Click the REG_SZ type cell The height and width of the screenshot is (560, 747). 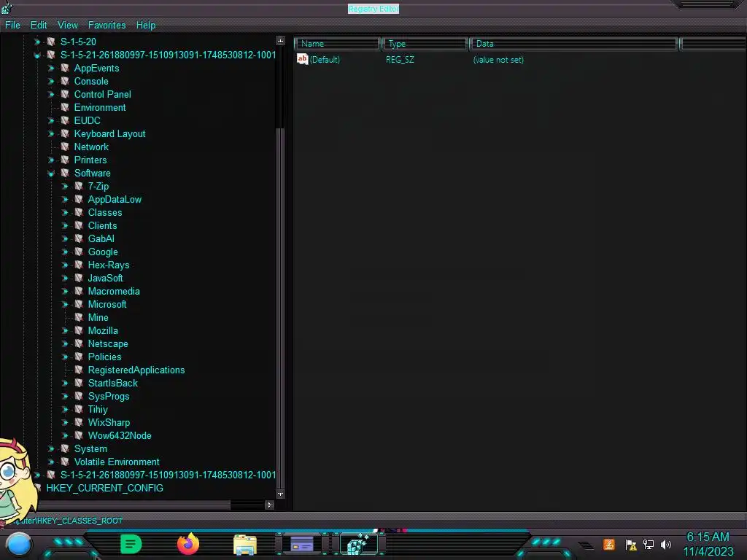point(400,60)
